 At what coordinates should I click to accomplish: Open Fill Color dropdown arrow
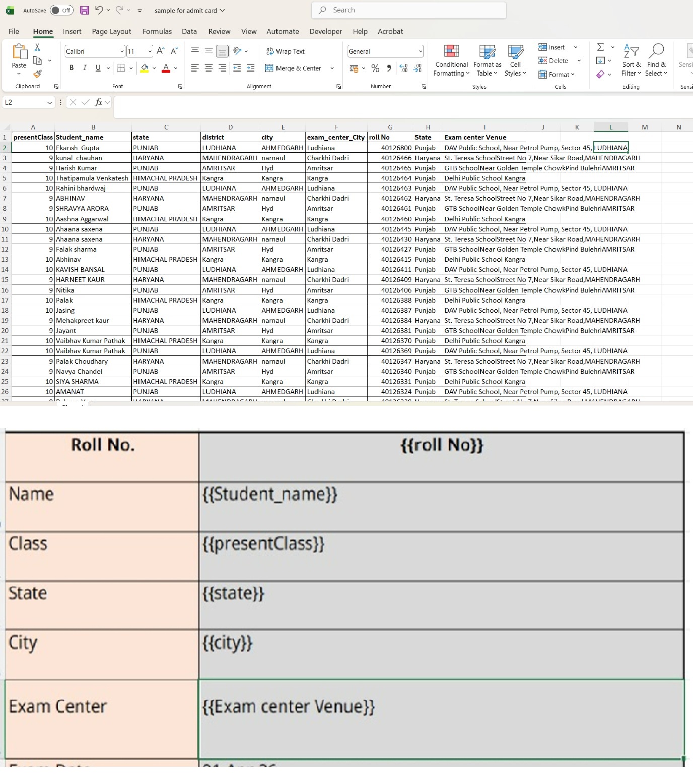pyautogui.click(x=154, y=68)
